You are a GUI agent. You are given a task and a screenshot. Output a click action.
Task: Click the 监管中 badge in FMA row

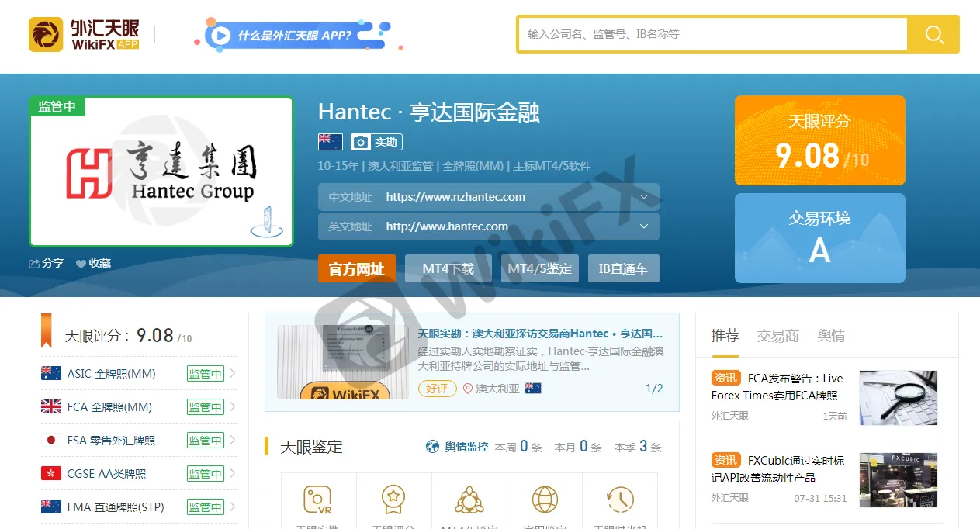205,507
